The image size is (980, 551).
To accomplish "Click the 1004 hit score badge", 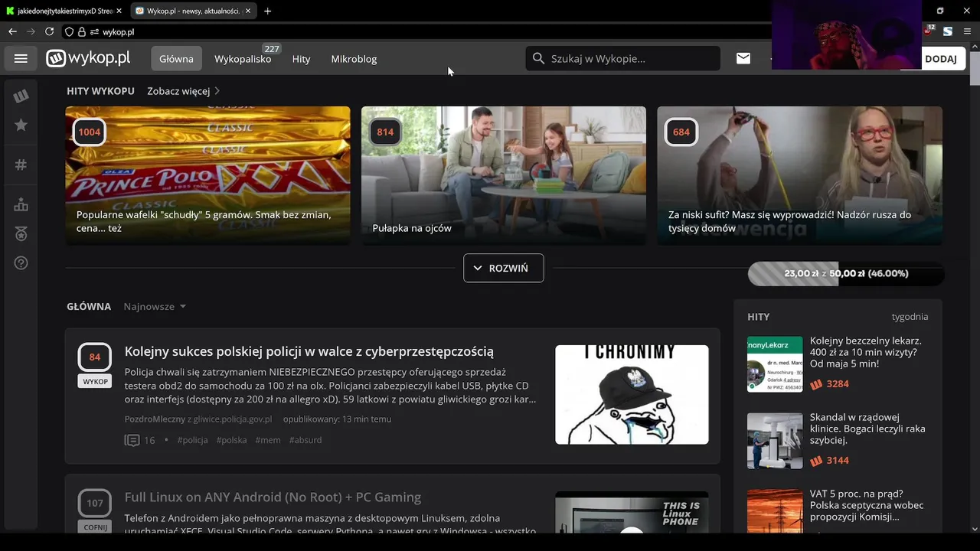I will tap(89, 132).
